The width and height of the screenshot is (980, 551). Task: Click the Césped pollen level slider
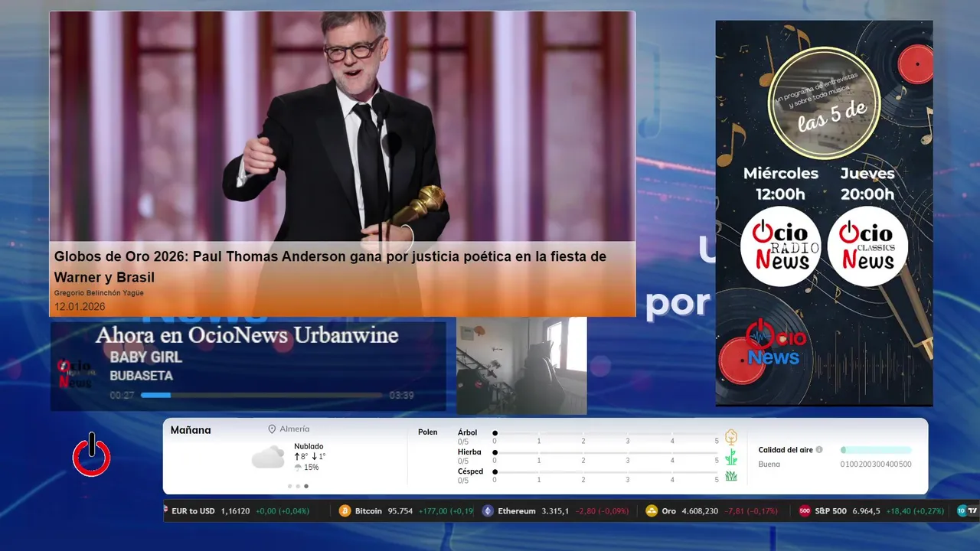(x=606, y=472)
